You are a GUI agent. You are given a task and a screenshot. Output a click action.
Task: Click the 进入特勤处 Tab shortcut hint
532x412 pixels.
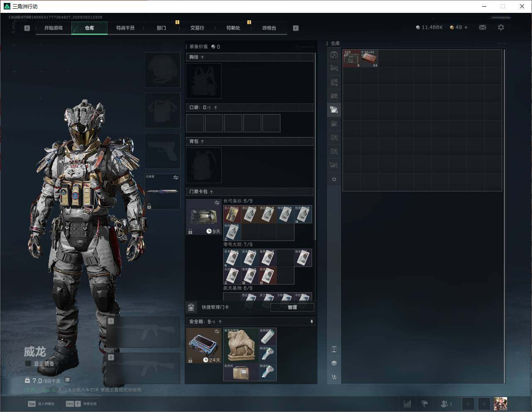pos(41,404)
